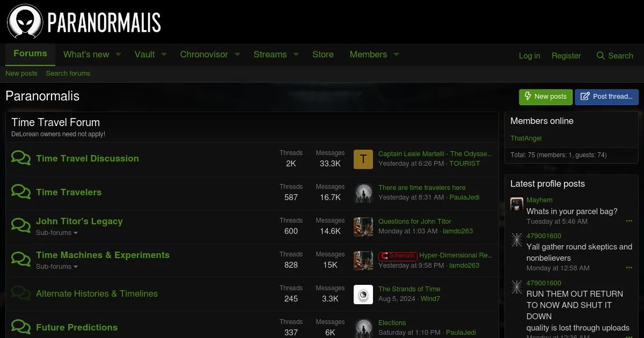The width and height of the screenshot is (644, 338).
Task: Open Wind7's yin-yang avatar
Action: (363, 294)
